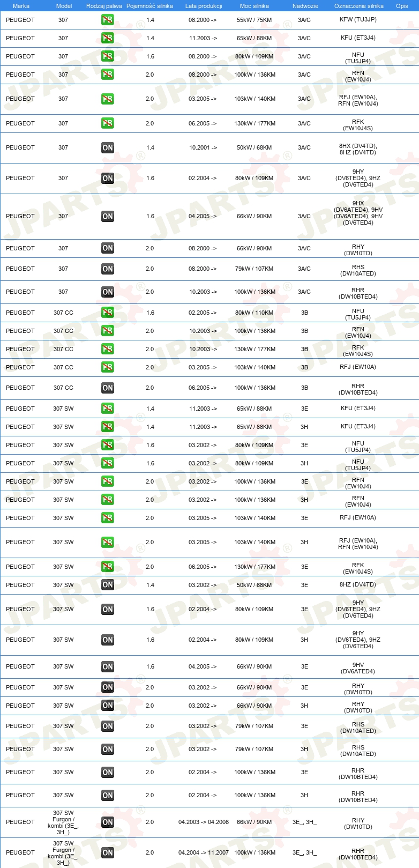This screenshot has height=868, width=419.
Task: Click the power value 80kW / 110KM
Action: (x=255, y=313)
